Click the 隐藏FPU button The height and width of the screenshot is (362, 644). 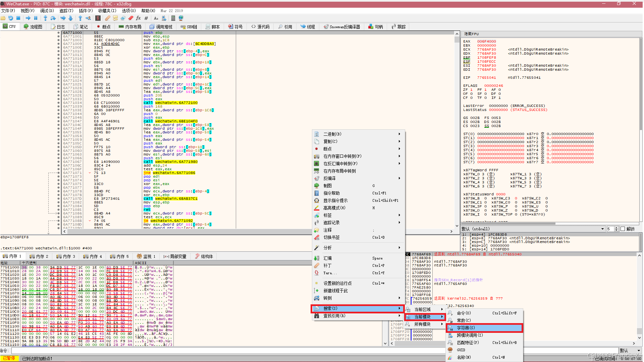(x=471, y=34)
